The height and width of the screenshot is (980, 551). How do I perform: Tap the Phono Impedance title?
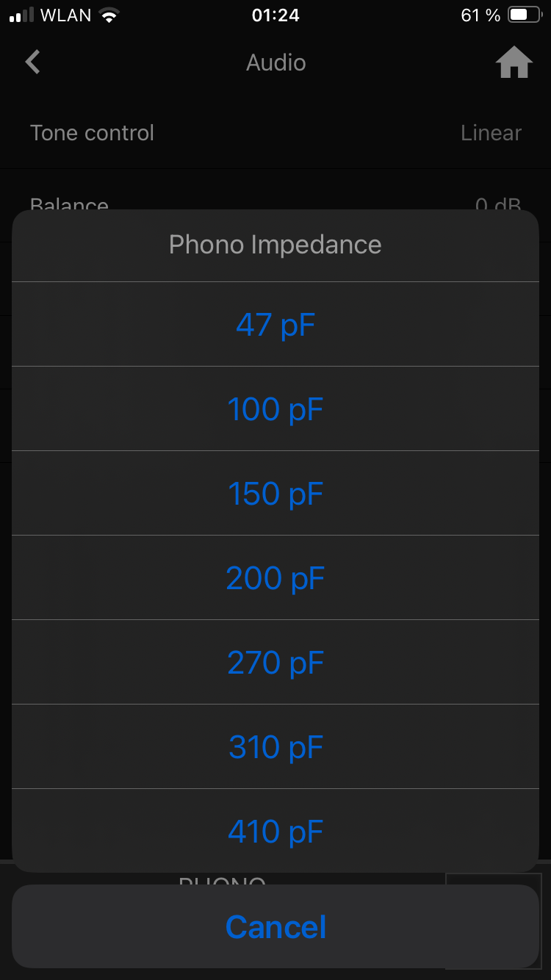tap(275, 245)
